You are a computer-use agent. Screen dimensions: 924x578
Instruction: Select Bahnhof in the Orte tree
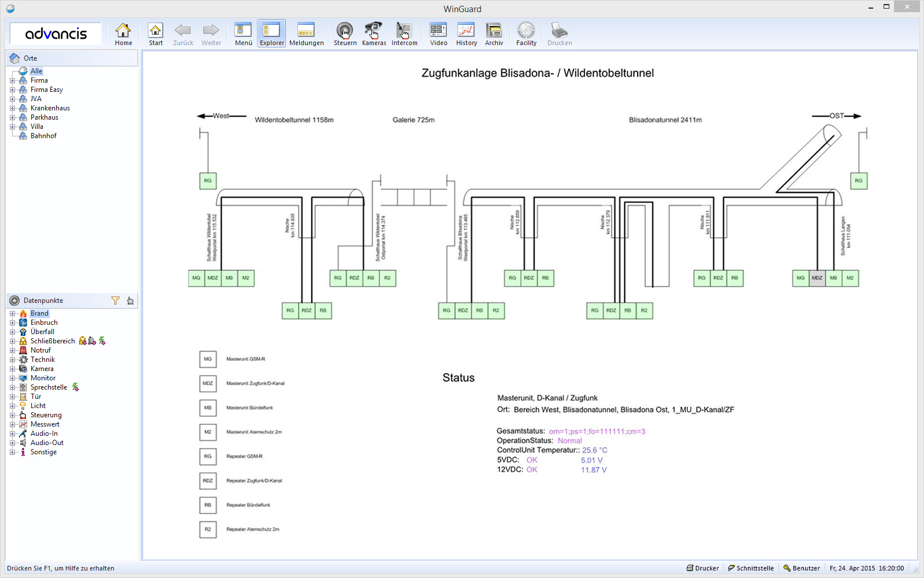(43, 136)
